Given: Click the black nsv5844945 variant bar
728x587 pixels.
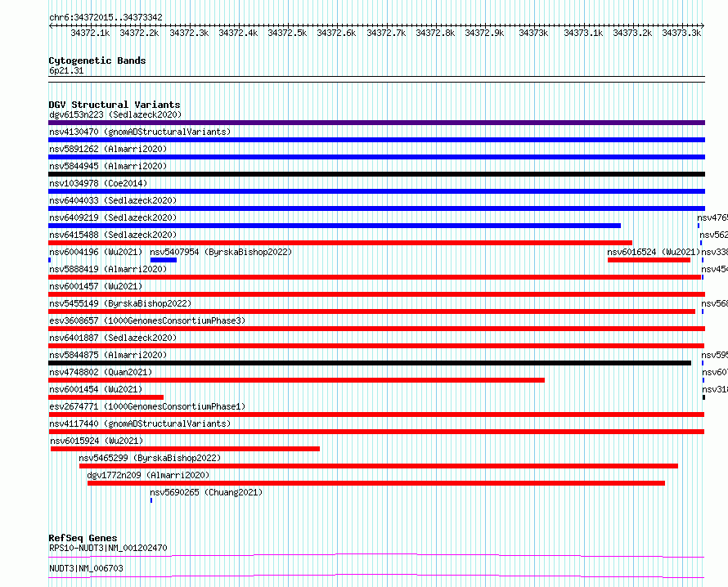Looking at the screenshot, I should coord(376,174).
